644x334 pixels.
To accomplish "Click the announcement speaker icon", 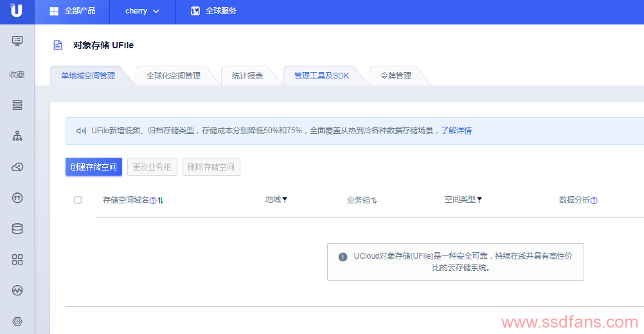I will tap(81, 131).
